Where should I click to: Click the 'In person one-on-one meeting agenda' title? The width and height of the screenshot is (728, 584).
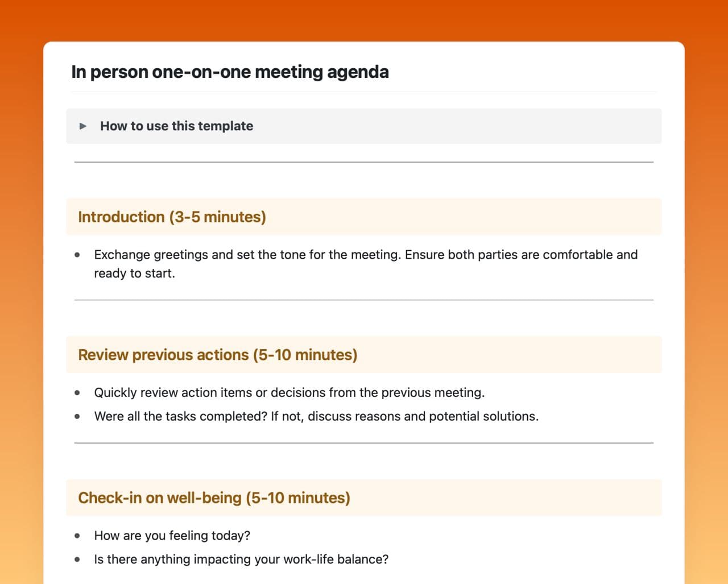(230, 72)
